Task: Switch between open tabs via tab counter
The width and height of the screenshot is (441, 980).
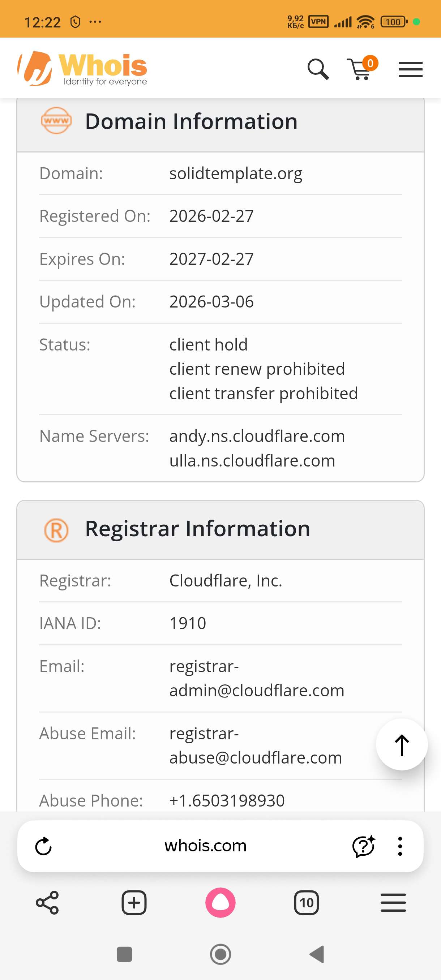Action: [x=306, y=902]
